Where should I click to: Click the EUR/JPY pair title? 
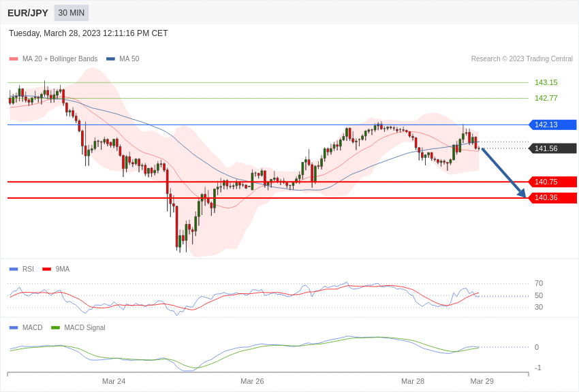tap(28, 13)
